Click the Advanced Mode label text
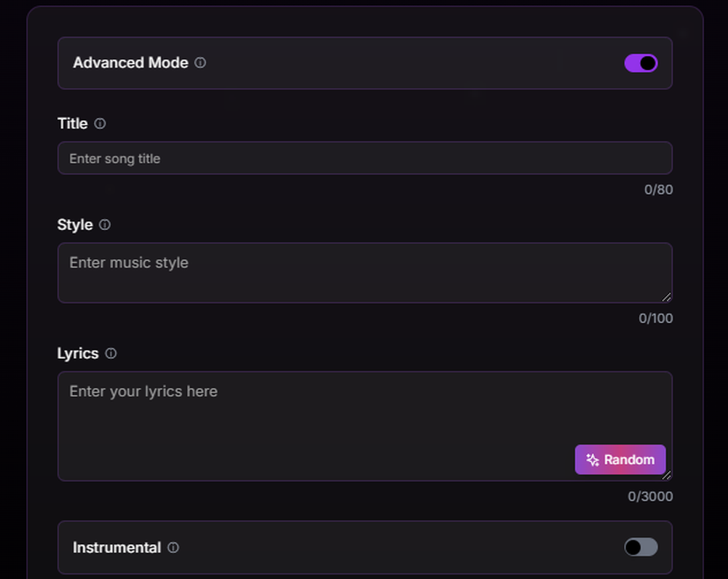728x579 pixels. coord(130,63)
